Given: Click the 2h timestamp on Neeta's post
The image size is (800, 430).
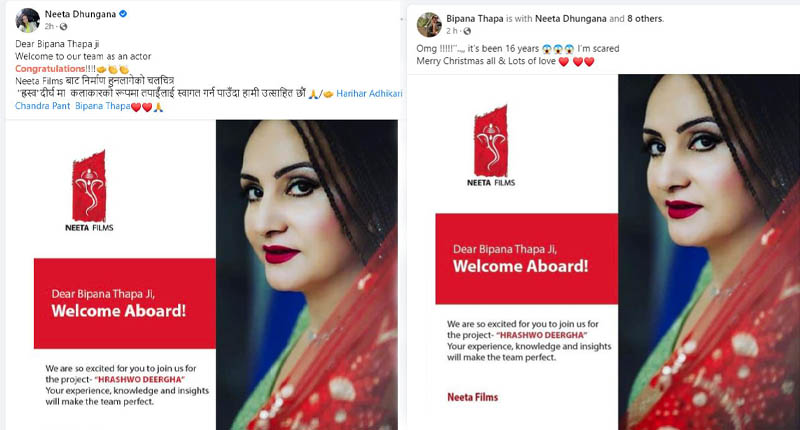Looking at the screenshot, I should pyautogui.click(x=49, y=27).
